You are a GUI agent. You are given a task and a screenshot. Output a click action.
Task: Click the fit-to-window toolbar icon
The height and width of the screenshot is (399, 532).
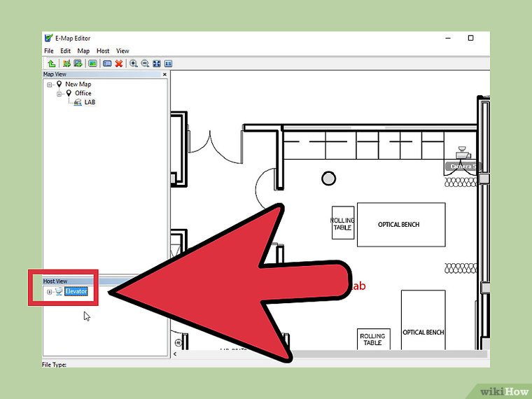(x=157, y=63)
